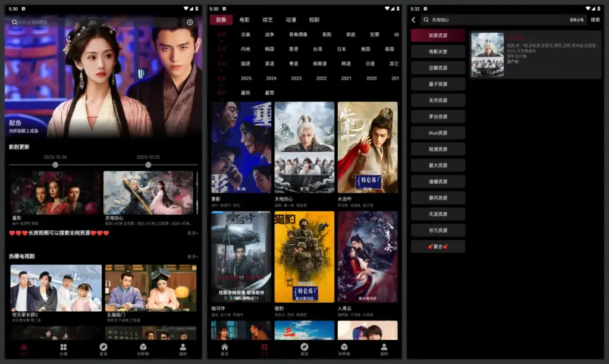The width and height of the screenshot is (609, 364).
Task: Select the 2024 year filter
Action: [x=271, y=78]
